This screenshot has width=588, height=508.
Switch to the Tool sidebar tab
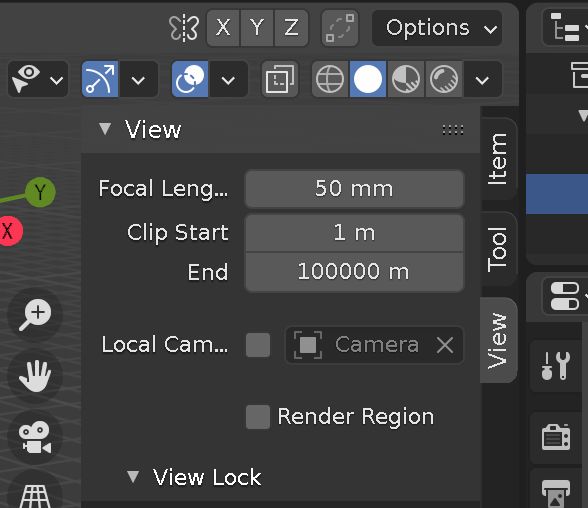(x=498, y=249)
